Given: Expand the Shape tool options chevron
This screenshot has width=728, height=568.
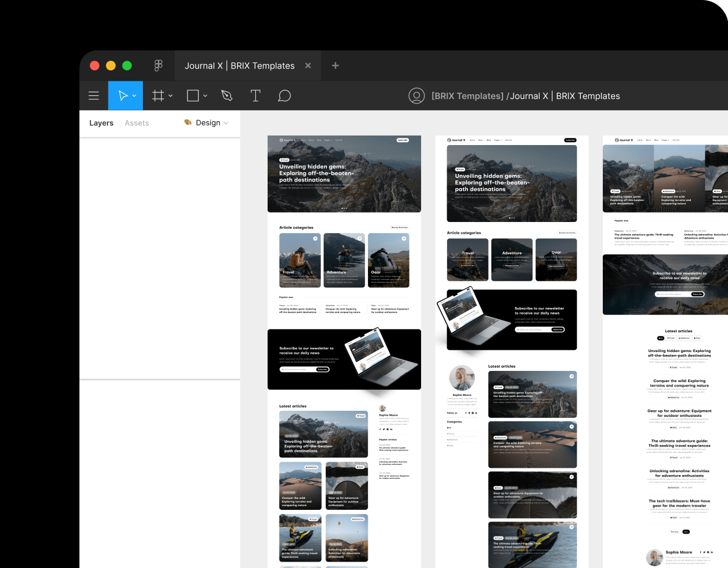Looking at the screenshot, I should point(205,96).
